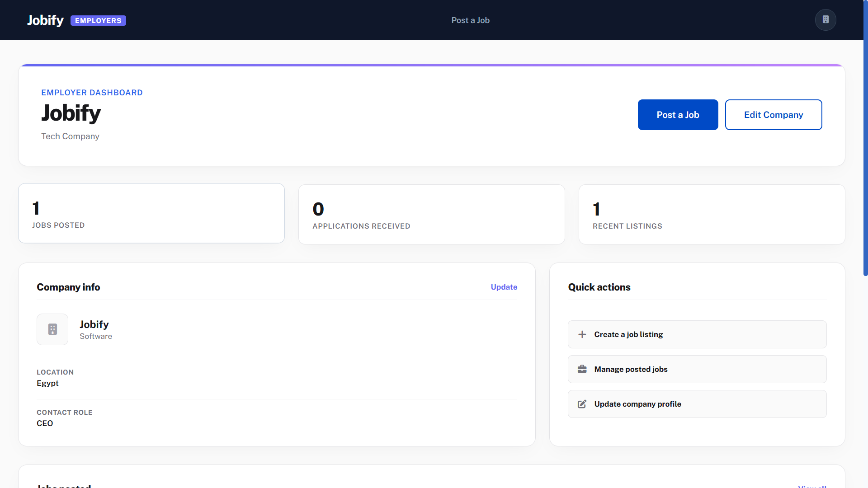868x488 pixels.
Task: Choose Update company profile action
Action: tap(697, 404)
